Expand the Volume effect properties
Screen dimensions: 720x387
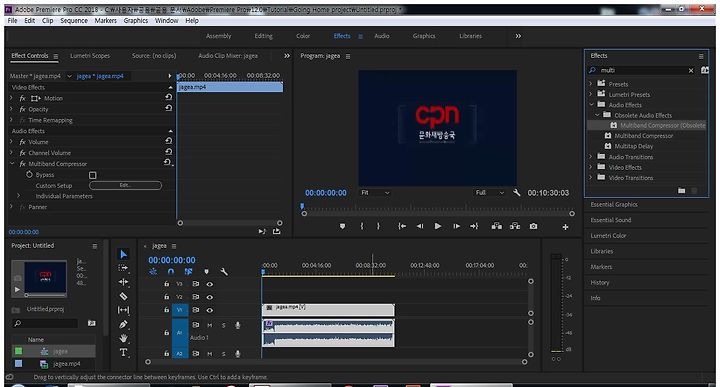point(11,141)
